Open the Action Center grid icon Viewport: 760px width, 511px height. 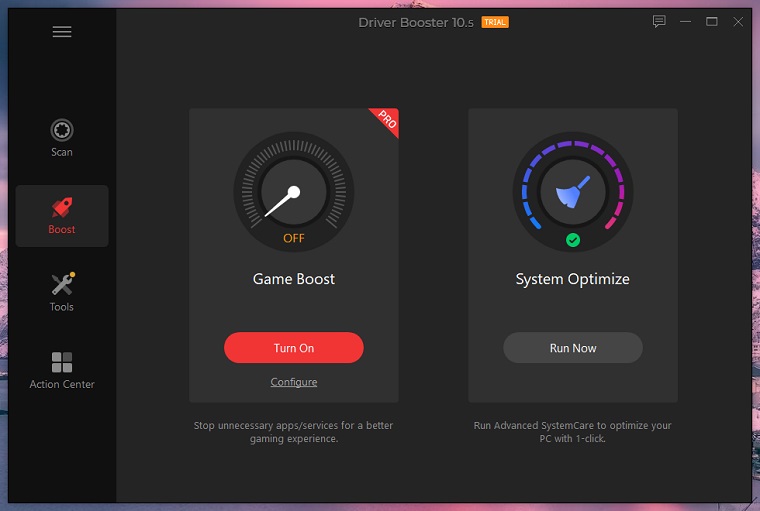click(62, 362)
